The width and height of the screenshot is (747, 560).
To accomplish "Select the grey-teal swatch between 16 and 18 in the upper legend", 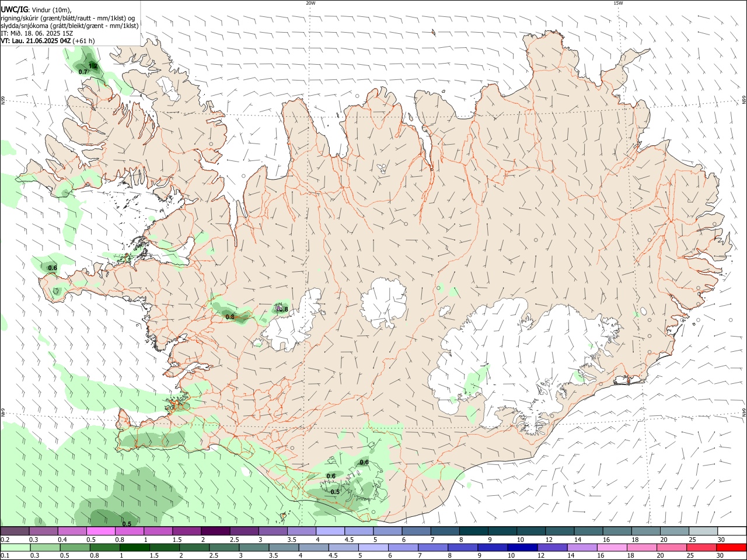I will [617, 531].
